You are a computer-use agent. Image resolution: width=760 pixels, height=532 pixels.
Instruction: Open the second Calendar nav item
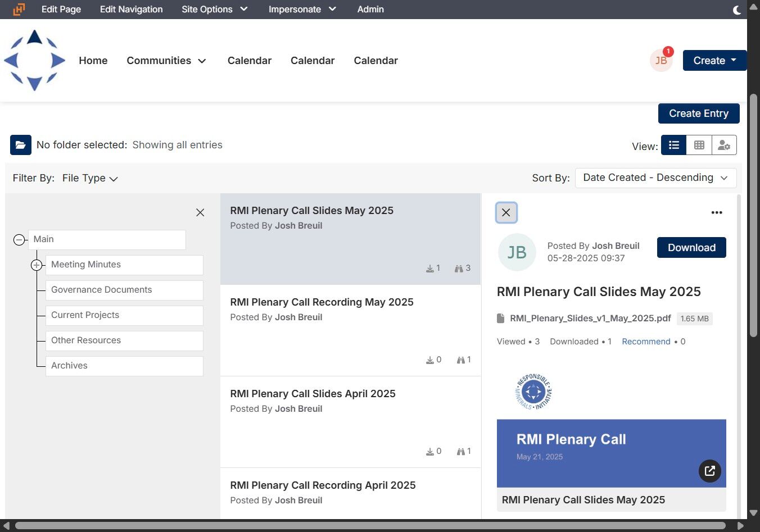[313, 61]
